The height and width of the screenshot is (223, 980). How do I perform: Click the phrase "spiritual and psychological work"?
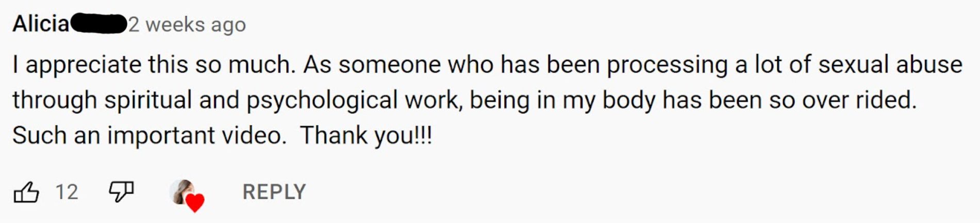[280, 101]
